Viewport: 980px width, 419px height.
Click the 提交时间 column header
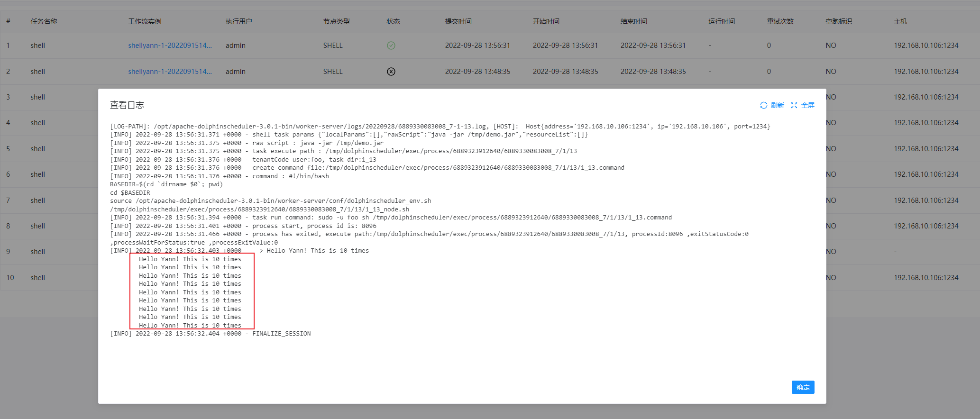point(458,21)
